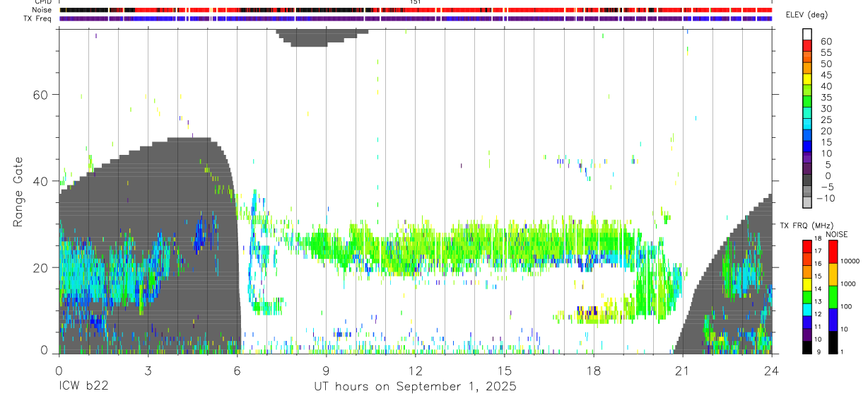Click the red top segment of NOISE bar
Screen dimensions: 868x401
coord(833,252)
